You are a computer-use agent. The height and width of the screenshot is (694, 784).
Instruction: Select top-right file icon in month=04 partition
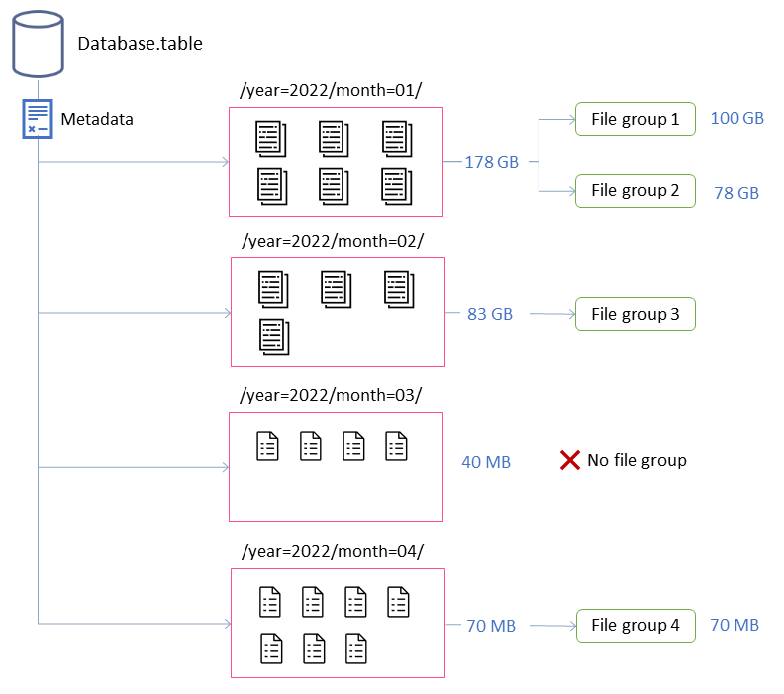tap(398, 601)
